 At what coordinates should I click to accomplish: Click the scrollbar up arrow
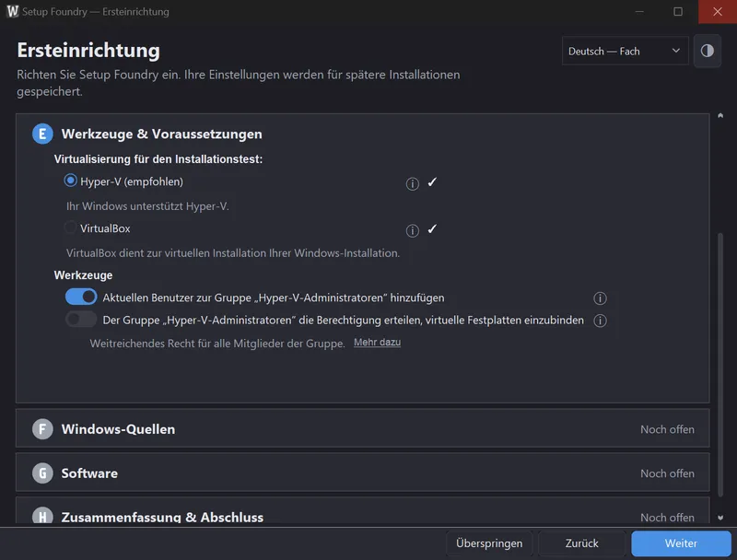tap(720, 115)
